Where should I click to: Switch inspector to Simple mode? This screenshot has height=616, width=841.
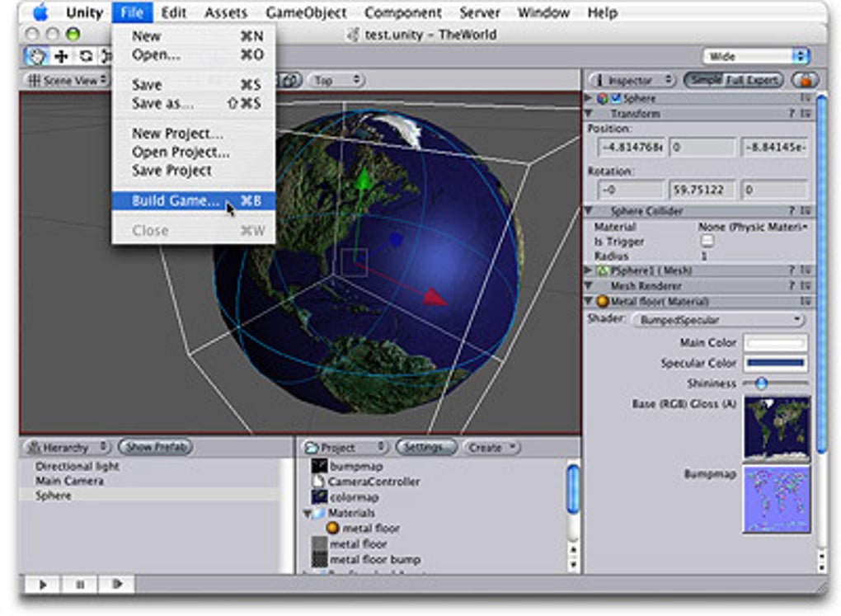(x=706, y=81)
